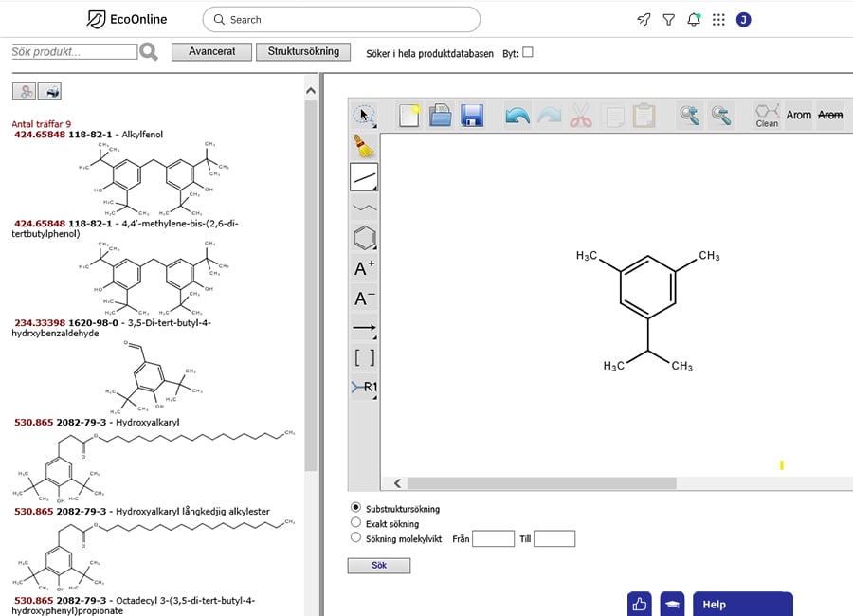Select Sökning molekylvikt radio button

tap(356, 538)
